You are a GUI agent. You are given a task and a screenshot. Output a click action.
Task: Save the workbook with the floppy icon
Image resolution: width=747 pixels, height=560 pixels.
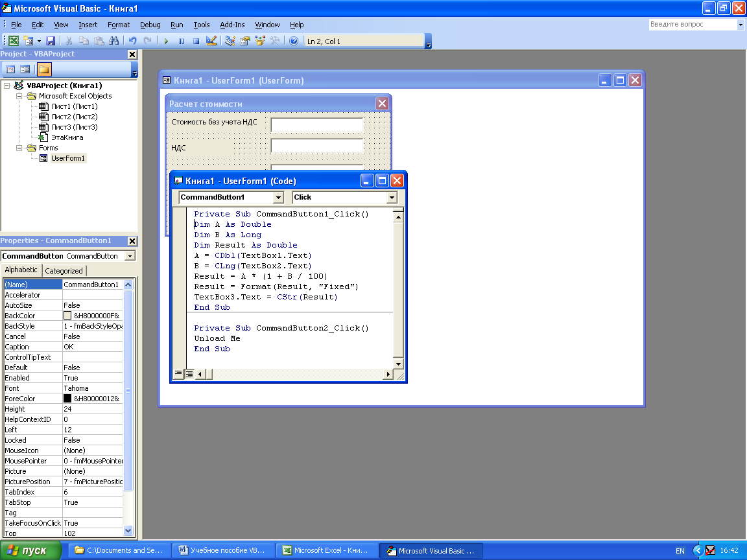[x=51, y=41]
